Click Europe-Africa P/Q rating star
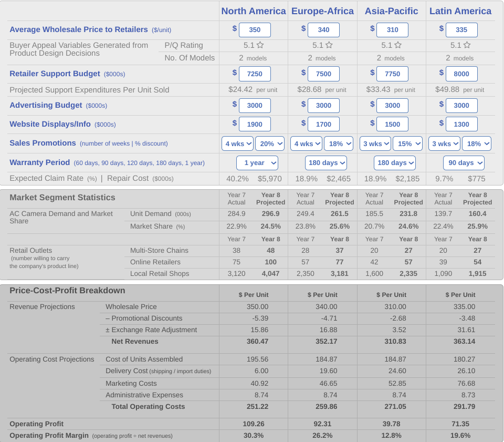This screenshot has width=504, height=442. tap(329, 45)
